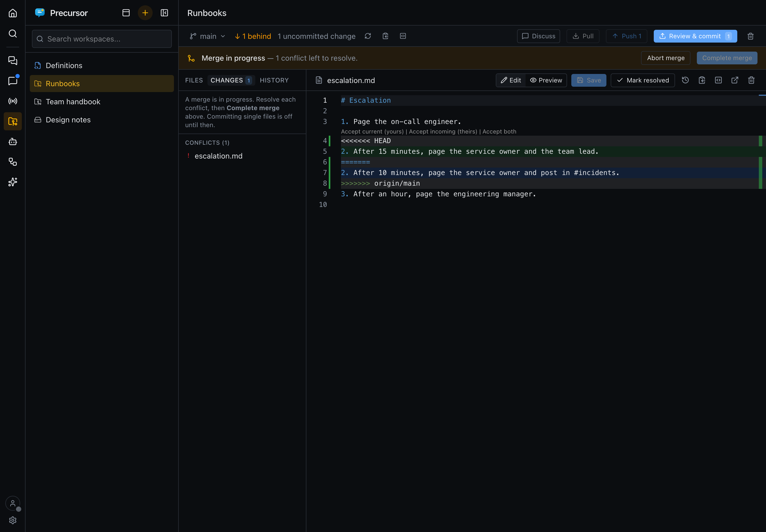This screenshot has width=766, height=532.
Task: Collapse the sidebar with the panel icon
Action: click(x=164, y=13)
